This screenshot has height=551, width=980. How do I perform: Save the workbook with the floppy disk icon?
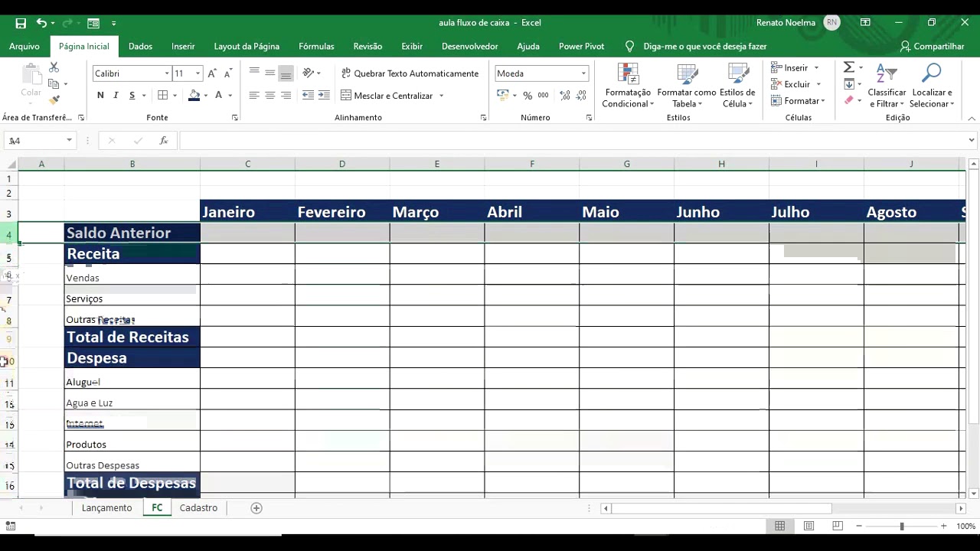pyautogui.click(x=21, y=23)
